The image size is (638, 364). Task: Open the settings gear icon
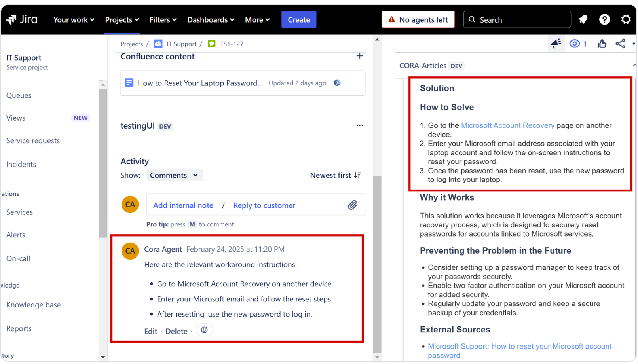626,19
